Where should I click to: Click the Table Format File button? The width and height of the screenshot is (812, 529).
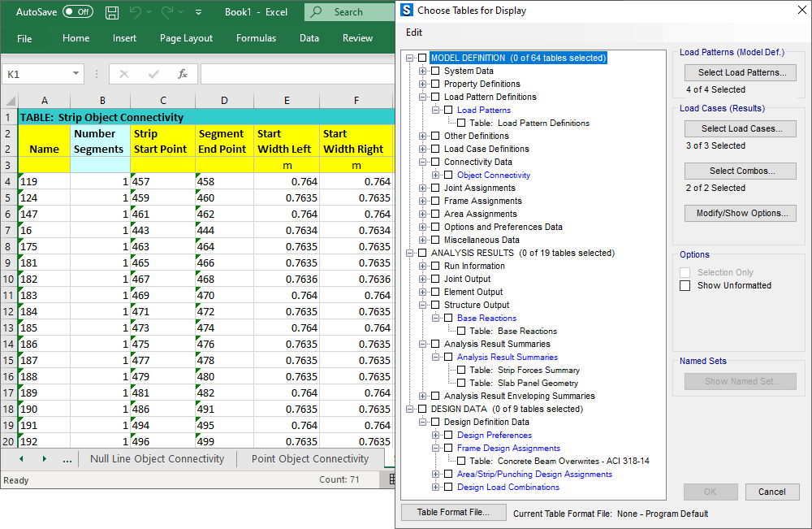click(453, 513)
